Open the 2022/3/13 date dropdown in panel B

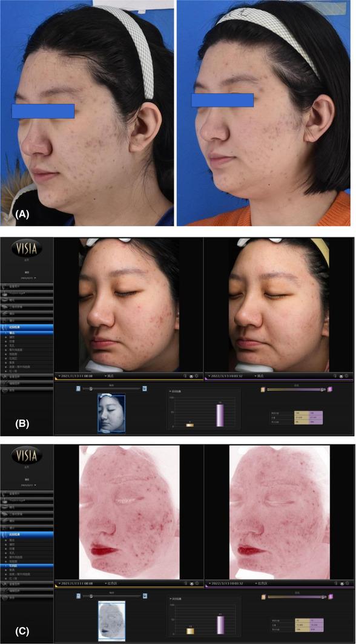click(x=226, y=375)
